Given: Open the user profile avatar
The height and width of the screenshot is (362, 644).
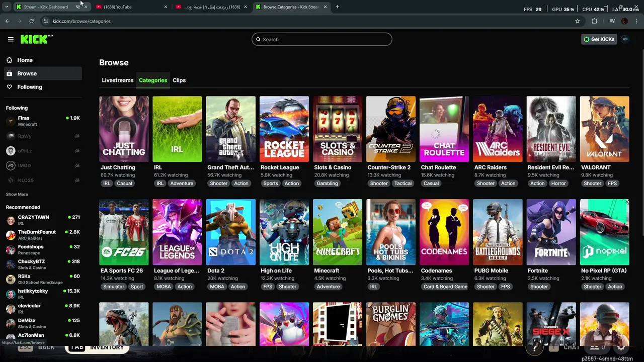Looking at the screenshot, I should click(x=625, y=39).
